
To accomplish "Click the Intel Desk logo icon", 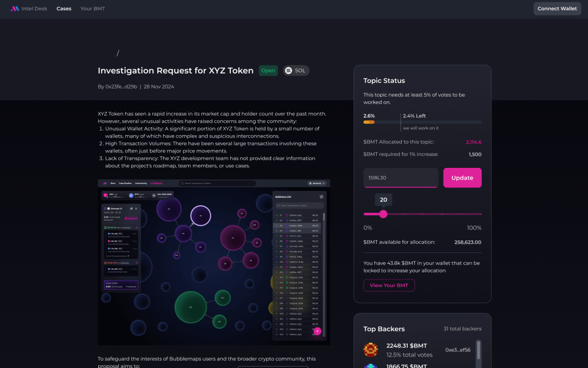I will point(15,9).
